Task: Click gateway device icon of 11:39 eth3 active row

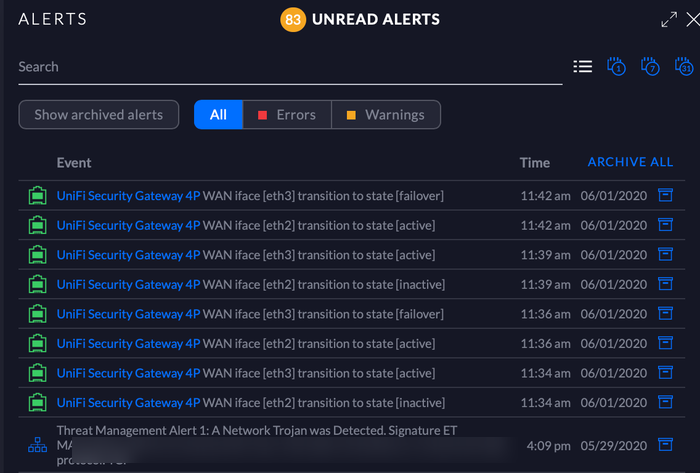Action: 38,254
